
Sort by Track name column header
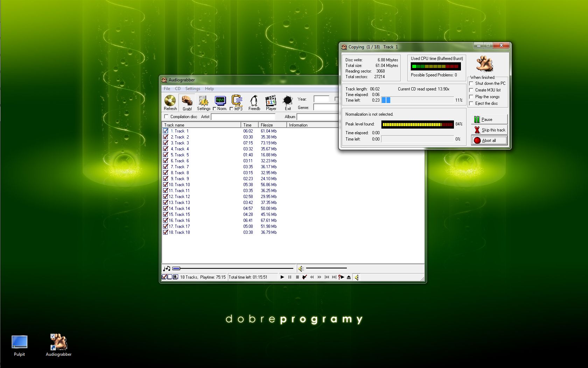[x=201, y=125]
